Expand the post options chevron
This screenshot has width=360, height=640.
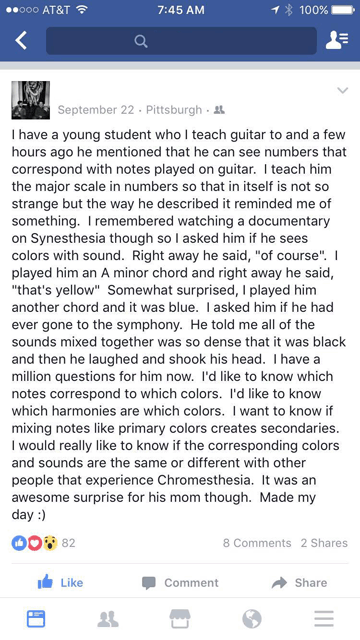[342, 90]
